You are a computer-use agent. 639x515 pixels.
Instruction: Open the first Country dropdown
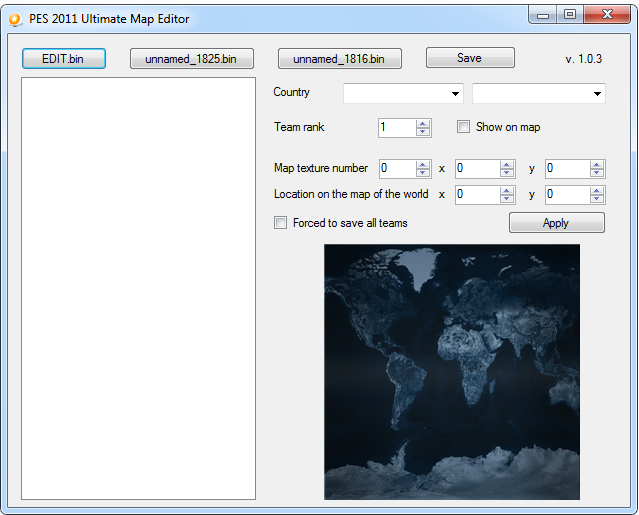[403, 93]
